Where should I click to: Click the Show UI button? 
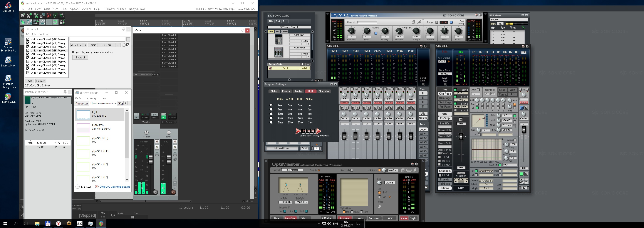point(80,57)
